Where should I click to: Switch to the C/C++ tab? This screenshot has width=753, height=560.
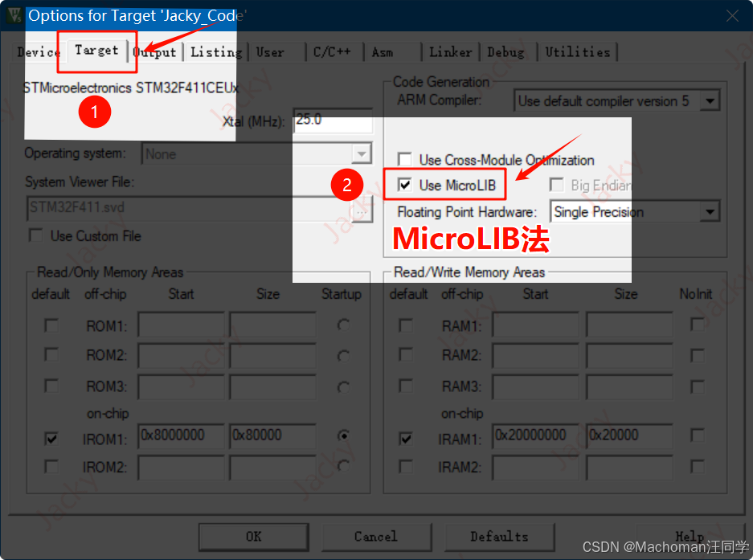332,51
